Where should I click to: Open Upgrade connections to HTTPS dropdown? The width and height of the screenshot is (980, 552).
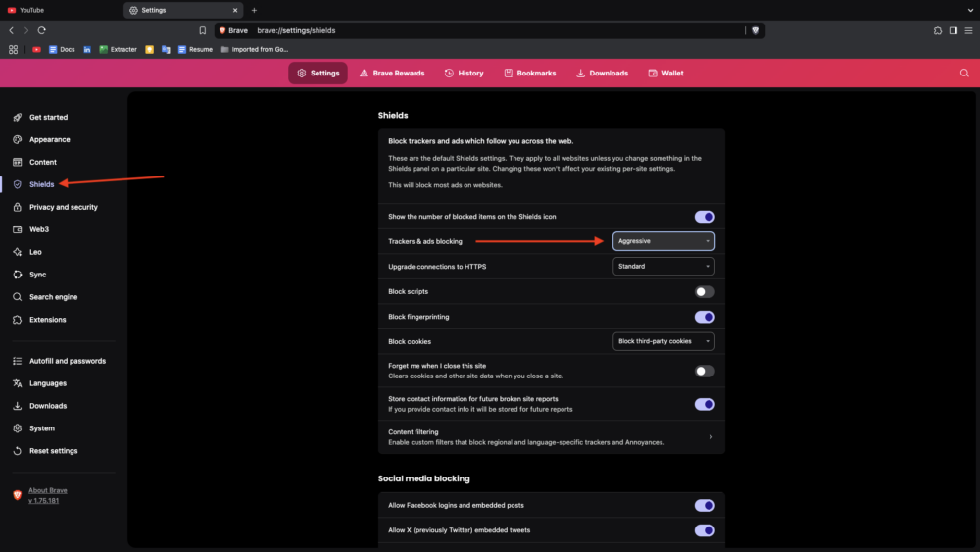pyautogui.click(x=663, y=267)
